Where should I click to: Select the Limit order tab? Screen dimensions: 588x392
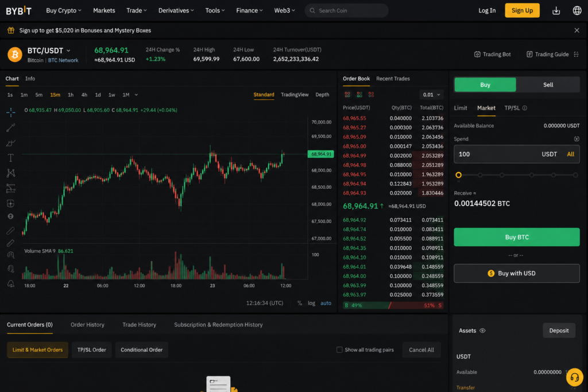tap(461, 108)
